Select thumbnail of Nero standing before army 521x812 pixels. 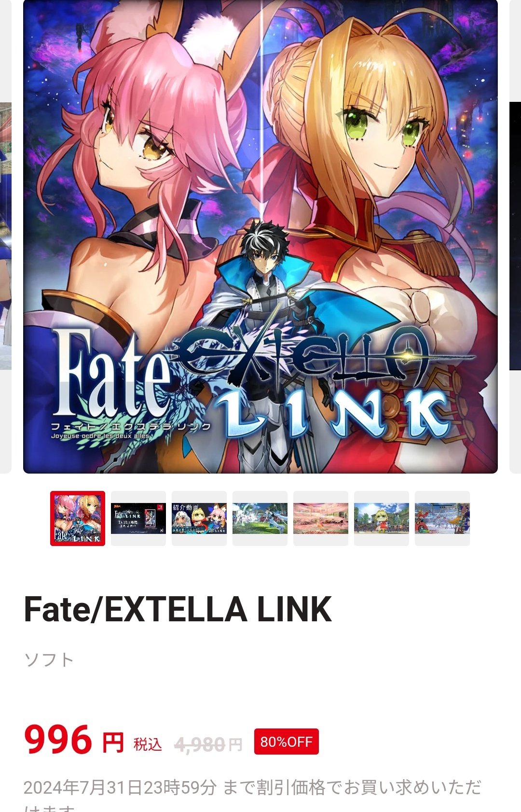coord(382,518)
